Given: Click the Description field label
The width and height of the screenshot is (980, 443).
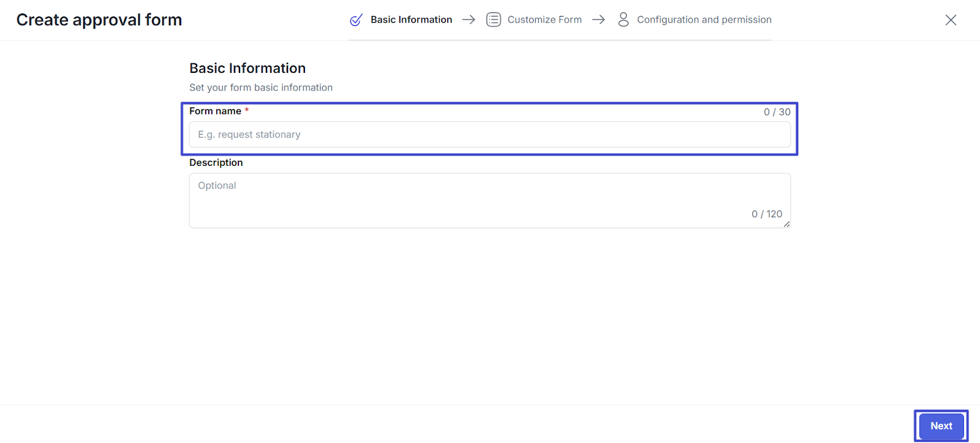Looking at the screenshot, I should (x=216, y=163).
